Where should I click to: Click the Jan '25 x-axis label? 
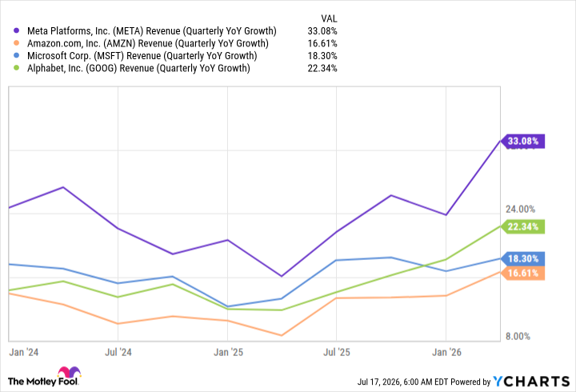pos(229,352)
